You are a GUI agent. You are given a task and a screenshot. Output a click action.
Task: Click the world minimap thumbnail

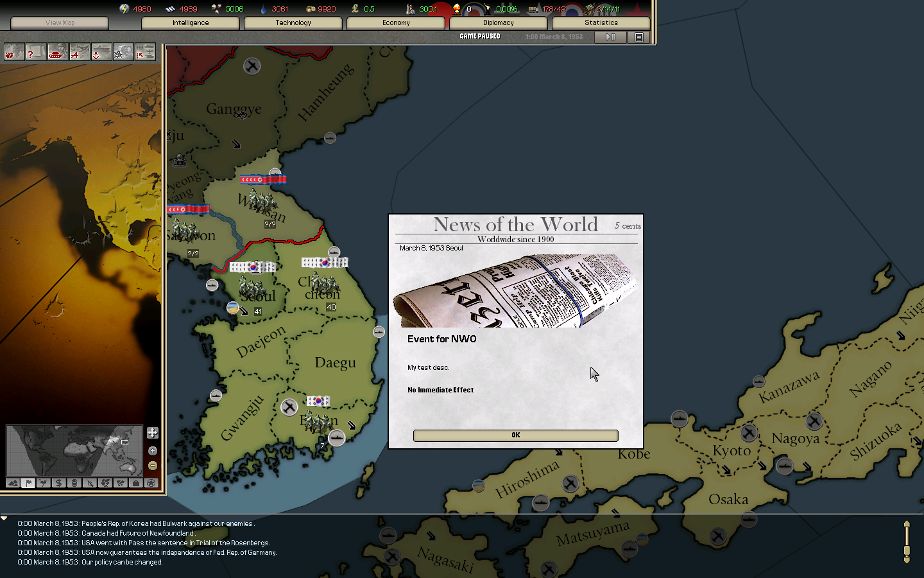(74, 451)
